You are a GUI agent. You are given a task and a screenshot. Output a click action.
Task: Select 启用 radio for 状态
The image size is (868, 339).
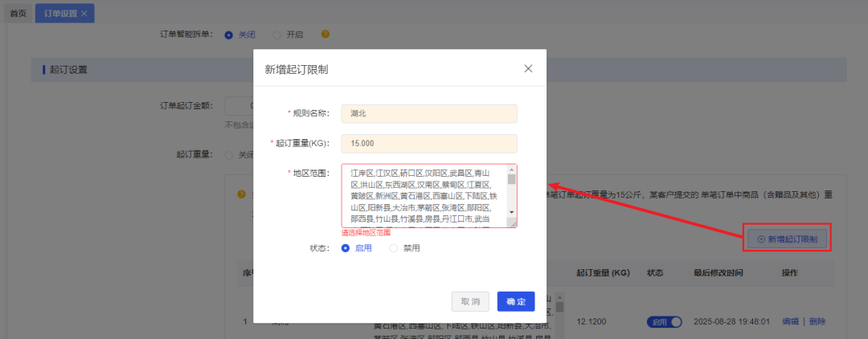pos(346,248)
